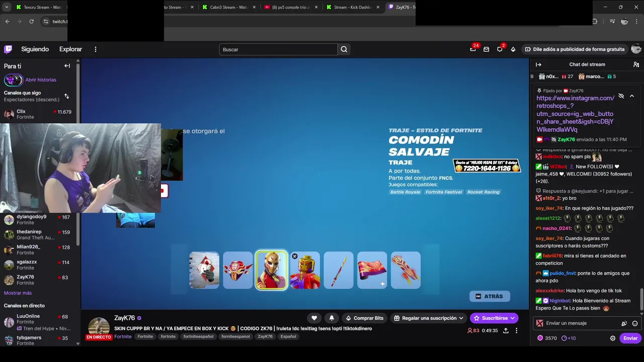Collapse the Para ti sidebar
The image size is (644, 362).
pyautogui.click(x=67, y=66)
